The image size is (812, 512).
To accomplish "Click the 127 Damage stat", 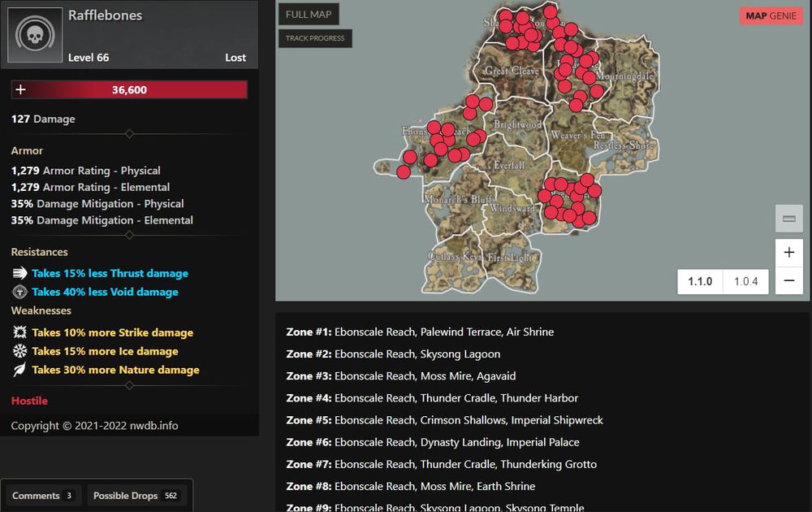I will pos(43,119).
